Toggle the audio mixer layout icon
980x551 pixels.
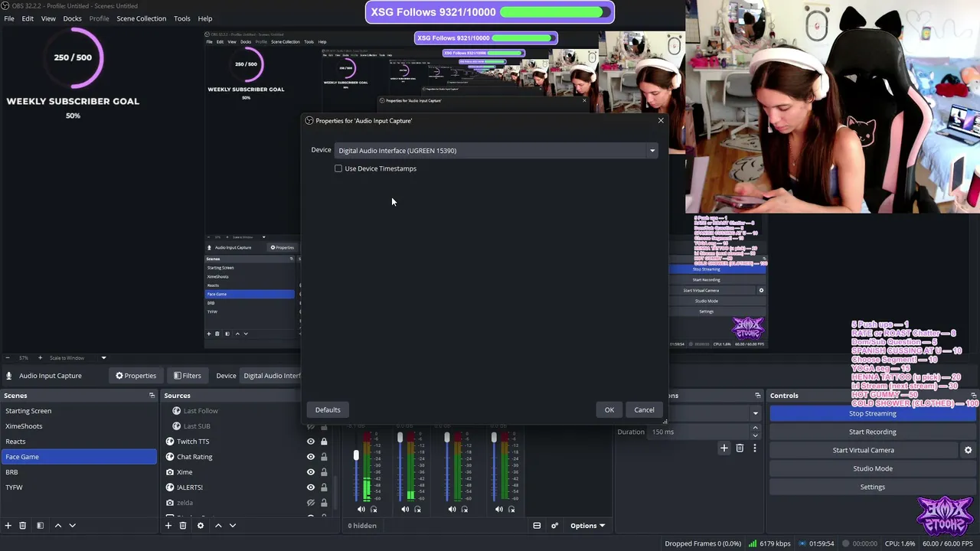coord(537,526)
